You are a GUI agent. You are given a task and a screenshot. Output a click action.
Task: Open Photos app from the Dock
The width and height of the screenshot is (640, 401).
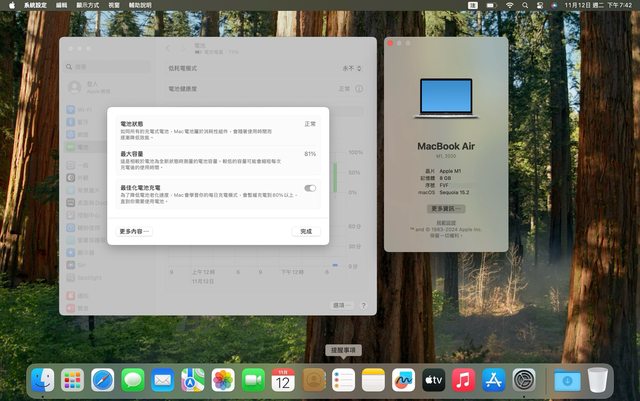point(223,380)
